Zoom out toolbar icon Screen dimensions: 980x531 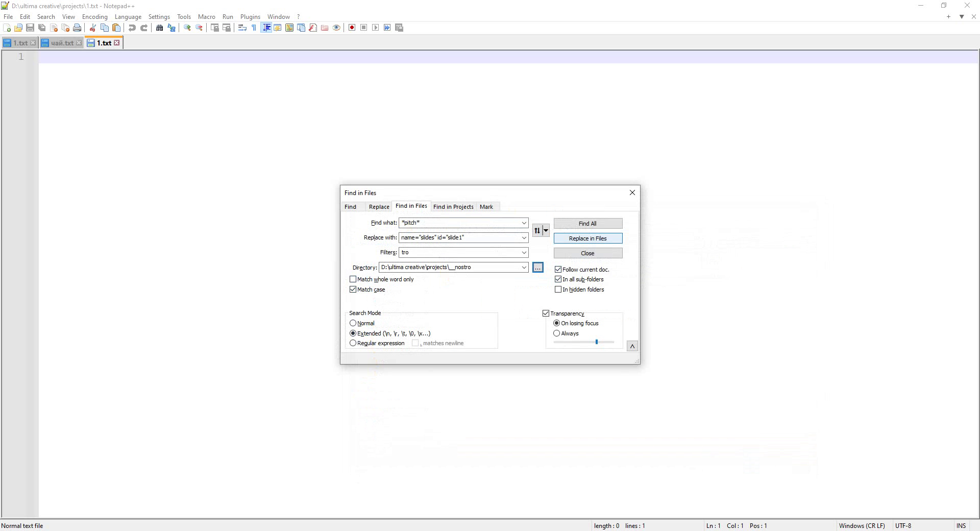[199, 28]
